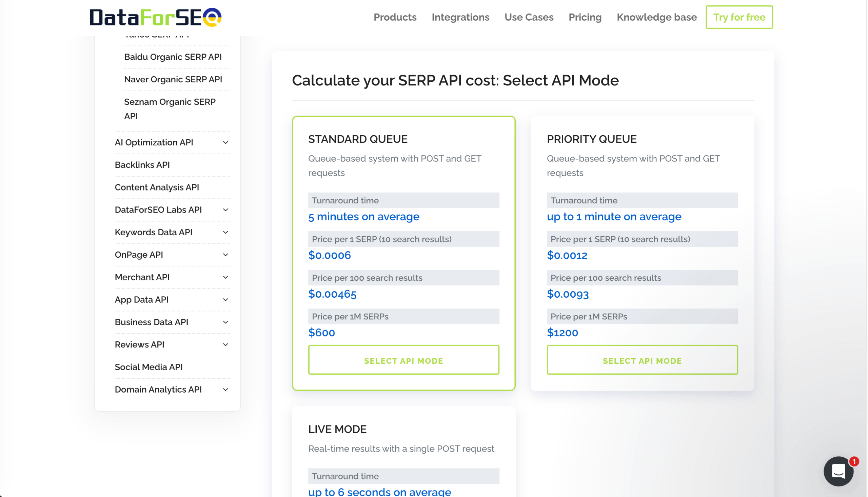
Task: Click the chat notification badge
Action: [x=854, y=460]
